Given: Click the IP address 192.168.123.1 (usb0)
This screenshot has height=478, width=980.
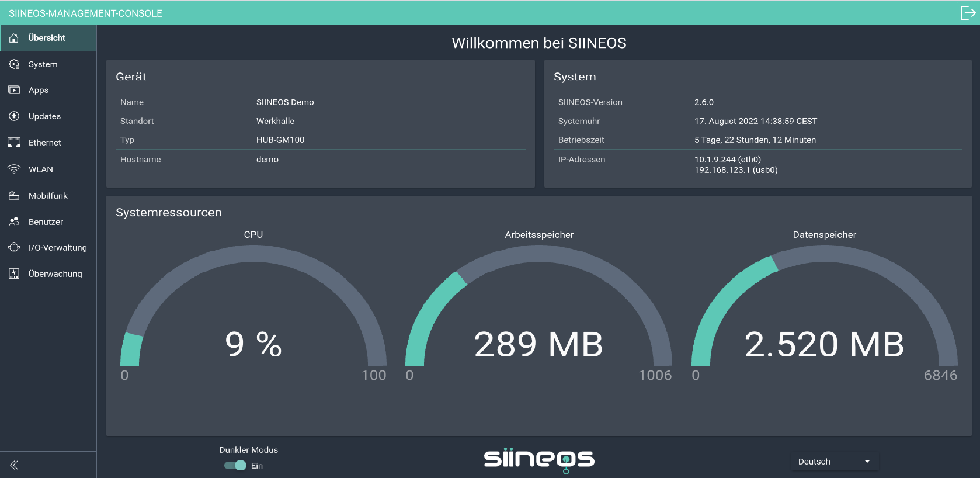Looking at the screenshot, I should click(x=736, y=170).
